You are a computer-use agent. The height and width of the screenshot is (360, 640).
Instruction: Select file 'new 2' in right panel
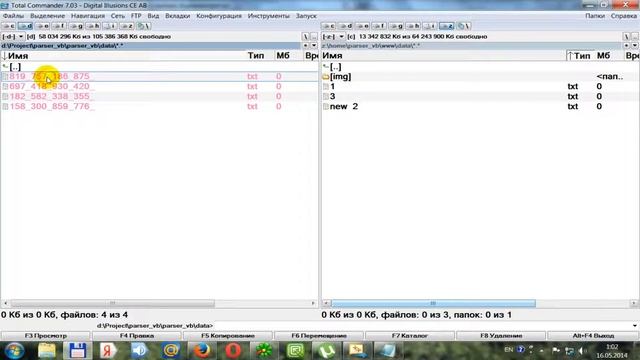click(x=480, y=107)
